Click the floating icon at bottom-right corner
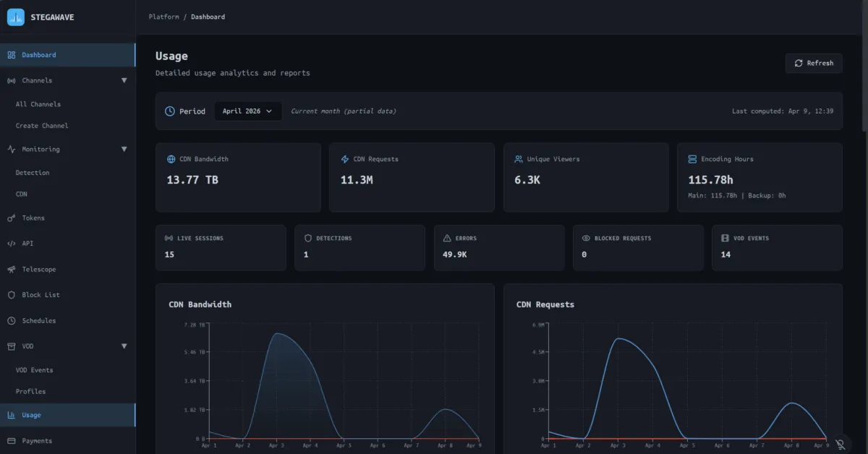This screenshot has height=454, width=868. point(841,444)
